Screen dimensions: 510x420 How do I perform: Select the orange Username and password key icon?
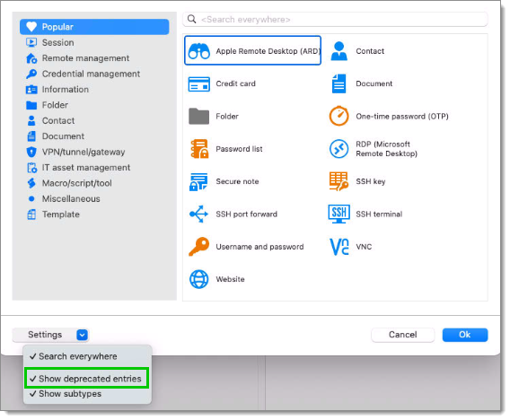pos(198,247)
